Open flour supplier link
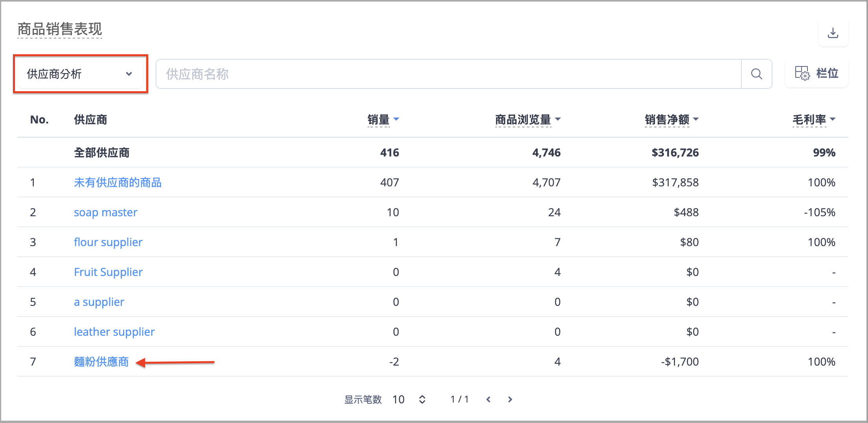Screen dimensions: 868x423 click(108, 242)
